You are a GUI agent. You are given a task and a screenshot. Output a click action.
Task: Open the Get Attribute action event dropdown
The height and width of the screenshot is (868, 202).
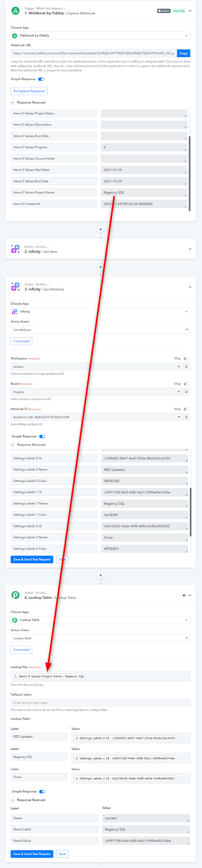100,330
